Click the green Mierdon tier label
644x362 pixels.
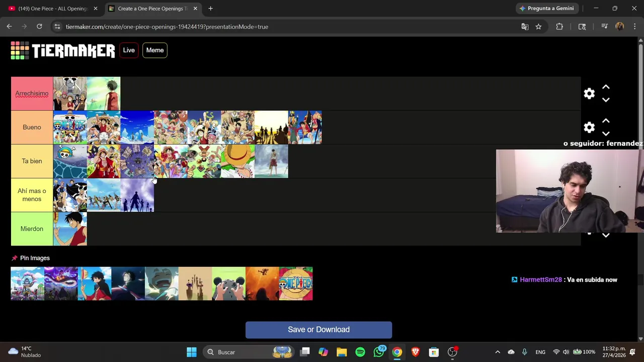(x=32, y=229)
